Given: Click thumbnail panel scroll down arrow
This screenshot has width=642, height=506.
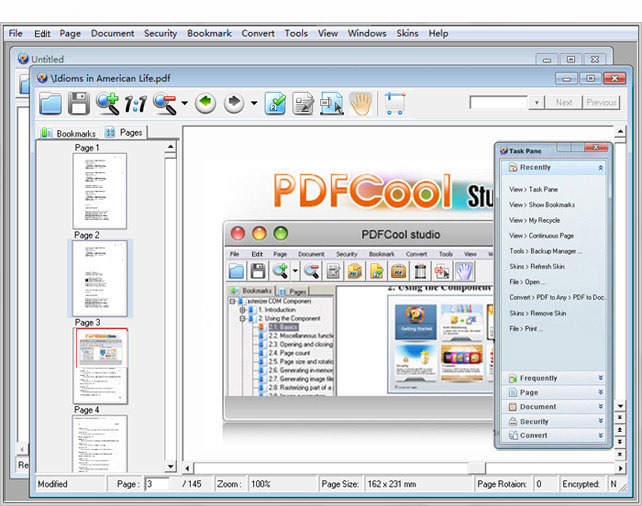Looking at the screenshot, I should pyautogui.click(x=171, y=466).
